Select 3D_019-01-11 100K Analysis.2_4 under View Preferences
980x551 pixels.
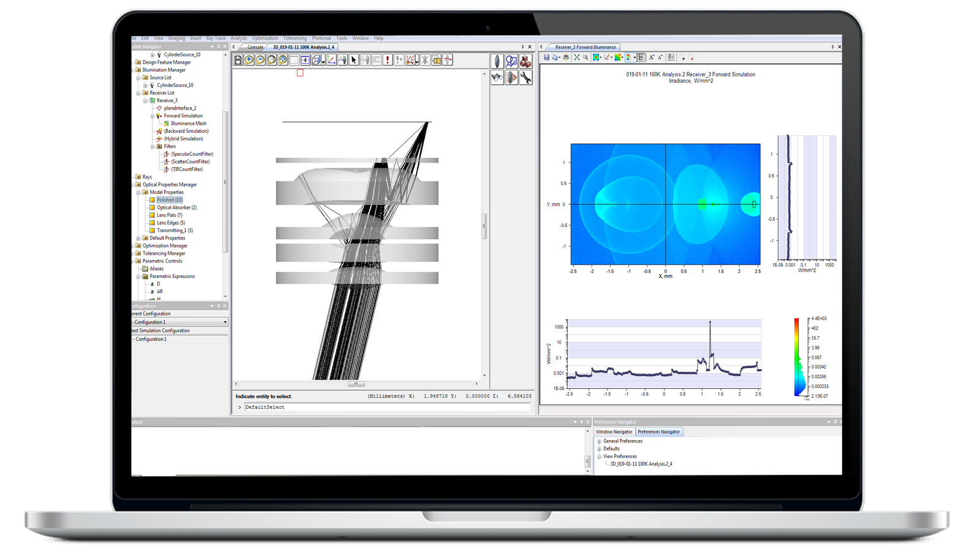point(641,463)
